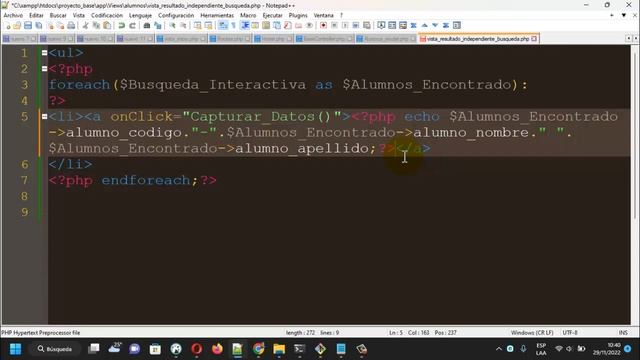
Task: Select the vista_resultado_independiente_busqueda.php tab
Action: [478, 39]
